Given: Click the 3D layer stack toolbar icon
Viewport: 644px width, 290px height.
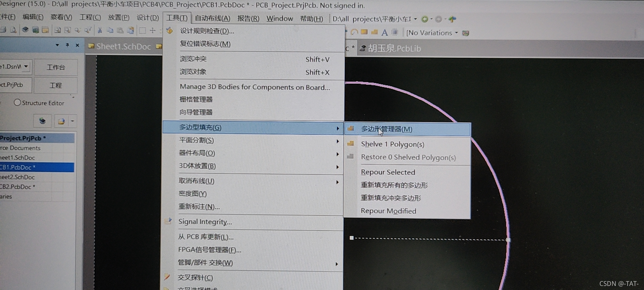Looking at the screenshot, I should point(25,30).
